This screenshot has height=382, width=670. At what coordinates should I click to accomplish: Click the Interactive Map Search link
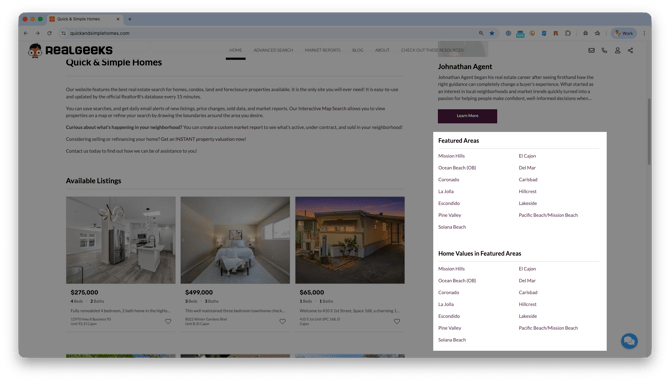point(322,109)
